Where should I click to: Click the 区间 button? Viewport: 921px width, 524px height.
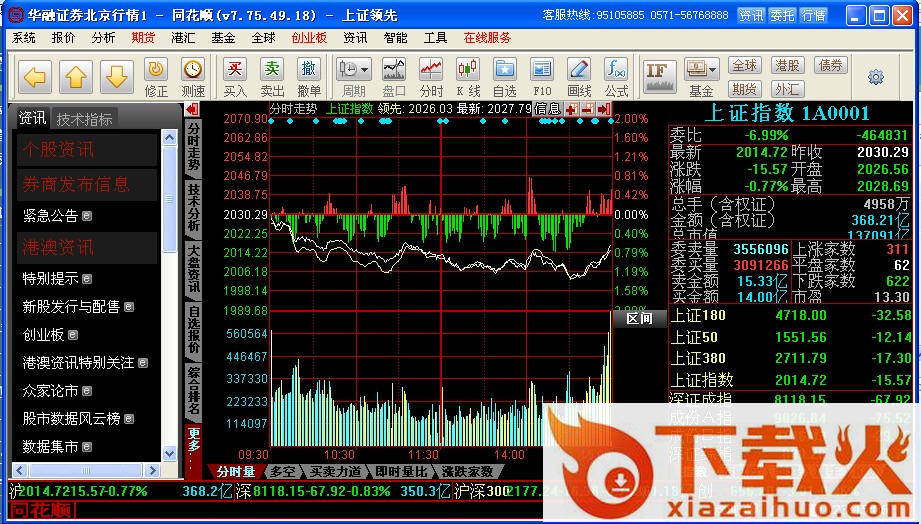639,319
